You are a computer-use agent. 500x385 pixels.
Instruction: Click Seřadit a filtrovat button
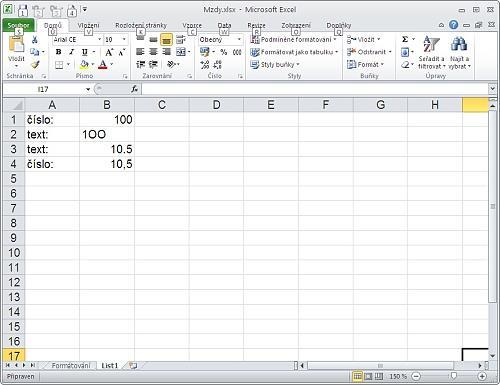[432, 52]
